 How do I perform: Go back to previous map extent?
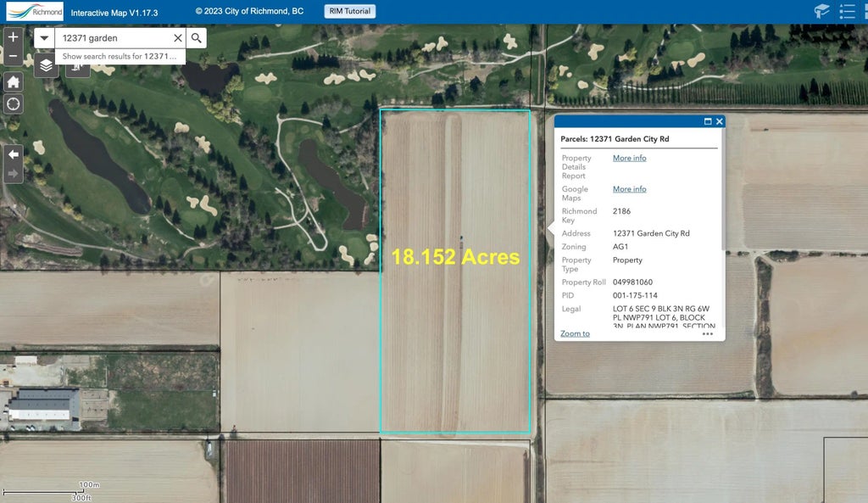[13, 154]
